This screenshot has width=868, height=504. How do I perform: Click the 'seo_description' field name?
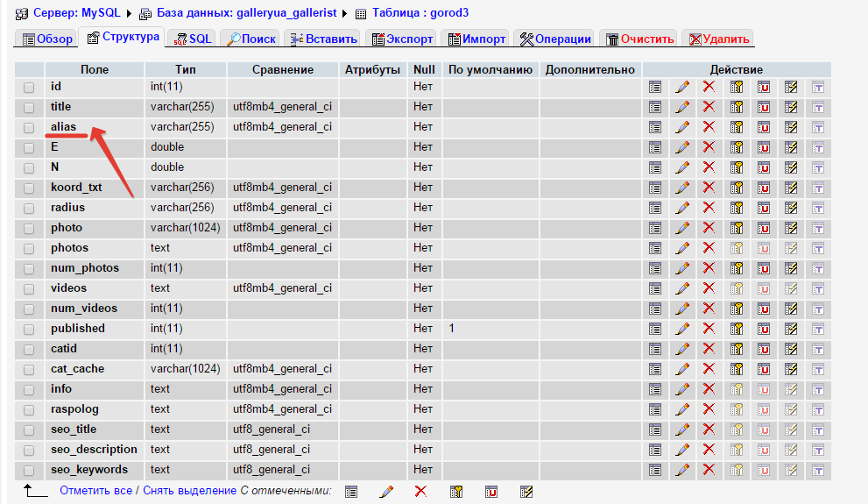pyautogui.click(x=94, y=450)
